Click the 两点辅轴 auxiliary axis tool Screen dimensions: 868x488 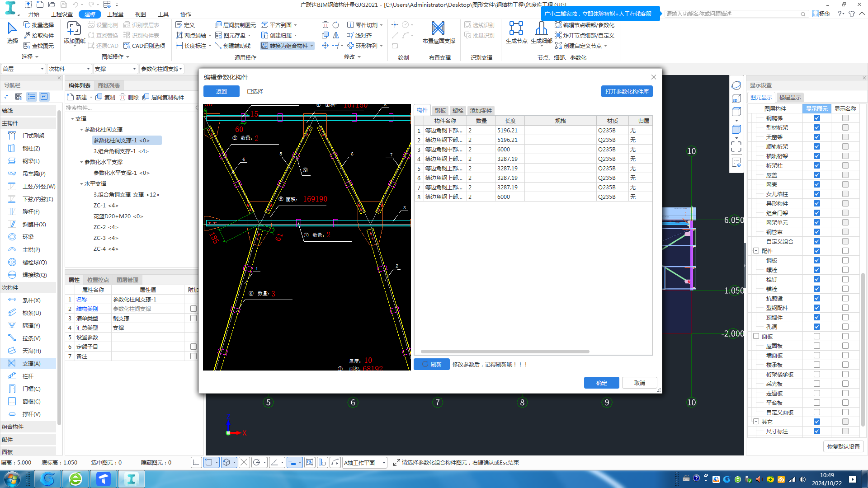[x=191, y=35]
